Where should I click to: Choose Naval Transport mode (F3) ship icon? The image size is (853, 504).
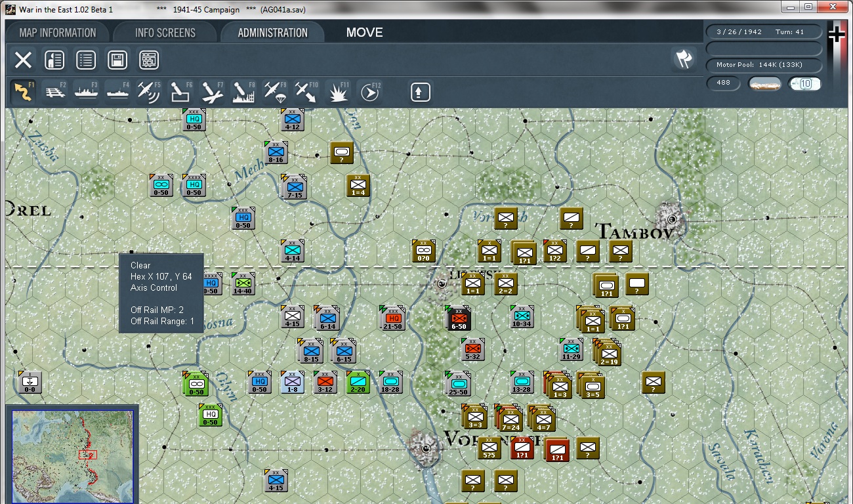87,92
